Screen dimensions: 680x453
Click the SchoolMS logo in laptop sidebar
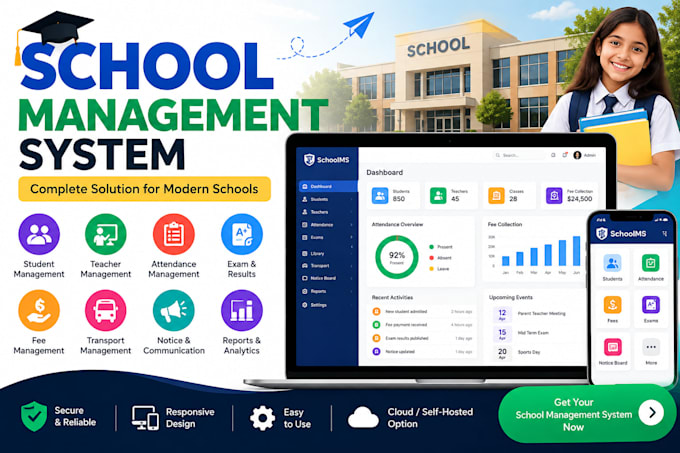click(x=327, y=160)
